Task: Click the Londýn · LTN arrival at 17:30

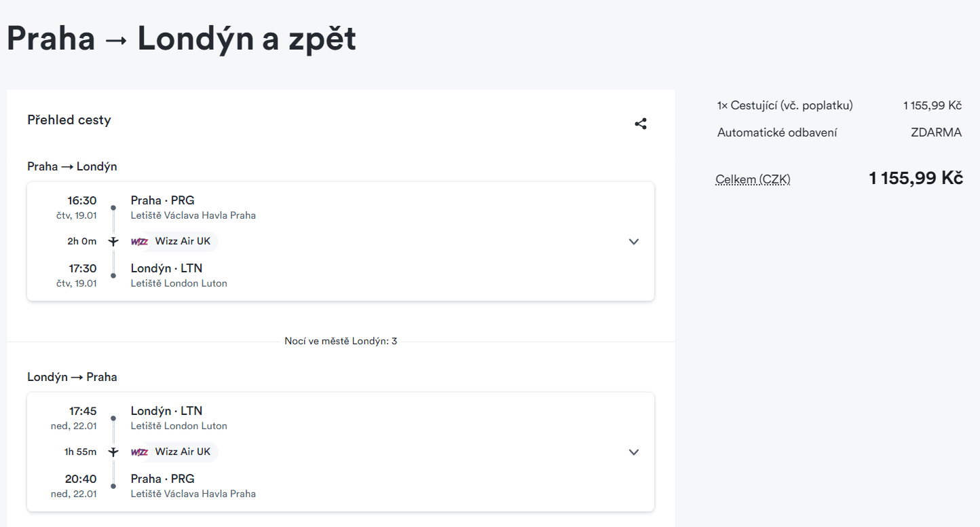Action: [166, 268]
